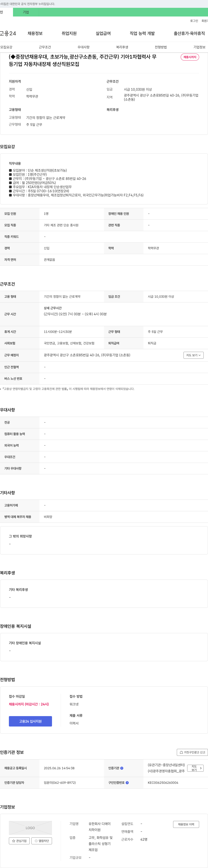This screenshot has width=208, height=868.
Task: Click the KEC0062506260004 certification number
Action: (163, 783)
